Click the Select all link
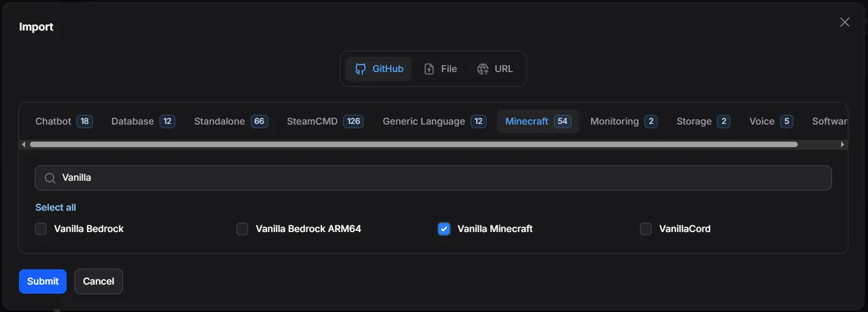Screen dimensions: 868x312 point(56,208)
